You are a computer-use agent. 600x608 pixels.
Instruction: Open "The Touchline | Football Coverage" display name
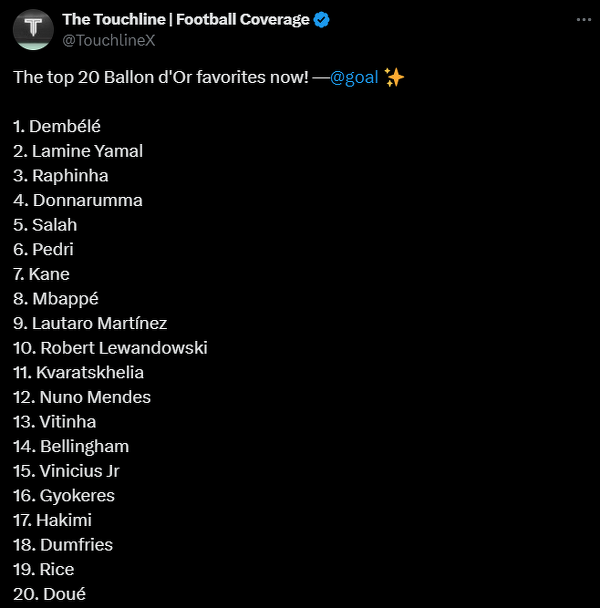click(x=186, y=20)
